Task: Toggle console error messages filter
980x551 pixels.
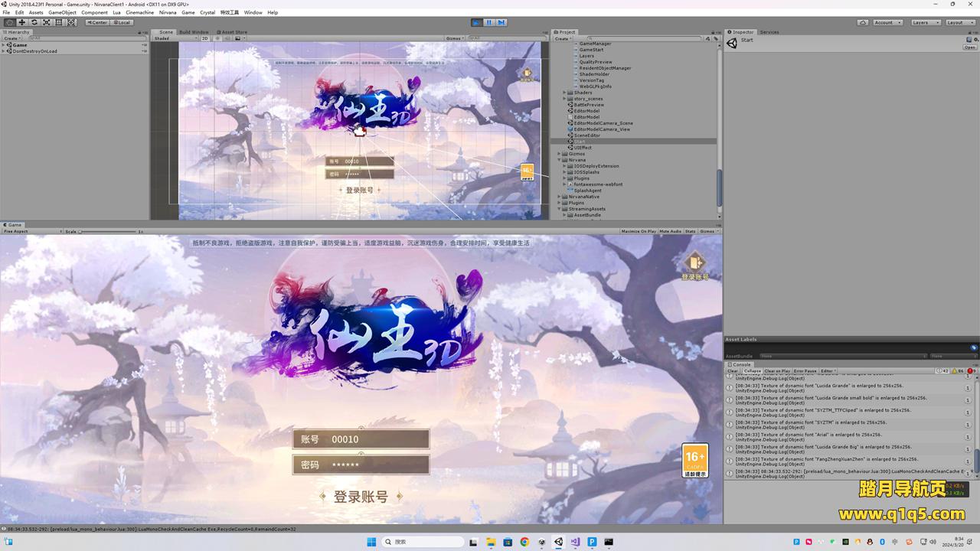Action: pos(971,371)
